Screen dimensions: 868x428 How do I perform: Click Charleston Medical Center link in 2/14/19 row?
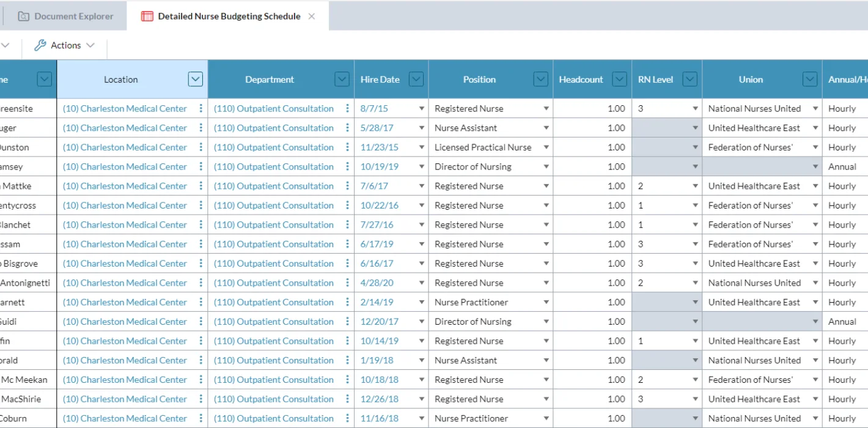click(125, 302)
